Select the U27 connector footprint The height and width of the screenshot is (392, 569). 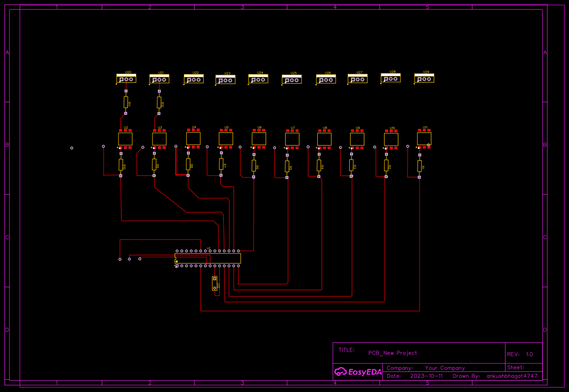coord(358,78)
